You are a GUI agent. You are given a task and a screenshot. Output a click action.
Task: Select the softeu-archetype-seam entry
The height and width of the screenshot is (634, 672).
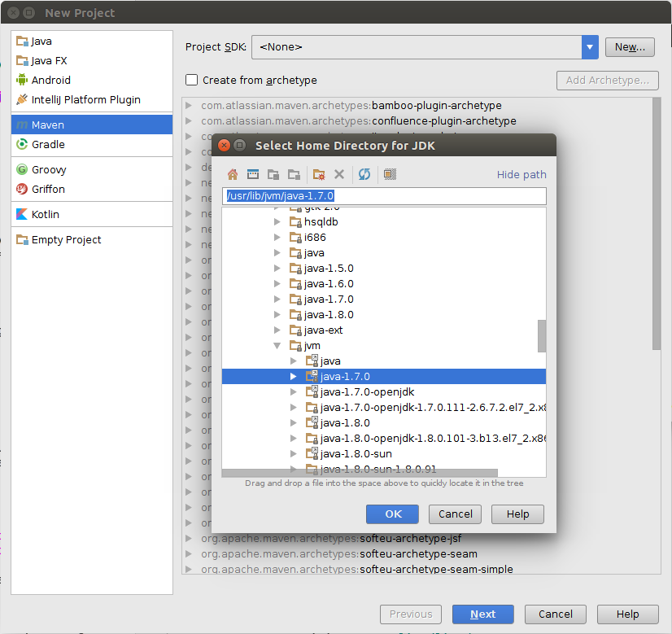(339, 554)
